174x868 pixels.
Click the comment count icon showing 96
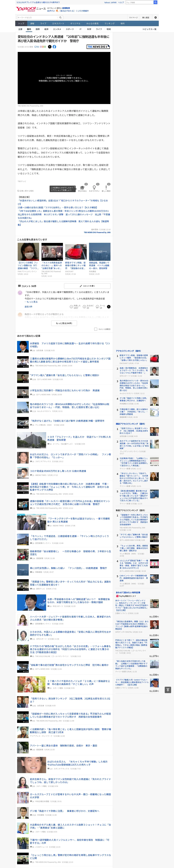[37, 47]
